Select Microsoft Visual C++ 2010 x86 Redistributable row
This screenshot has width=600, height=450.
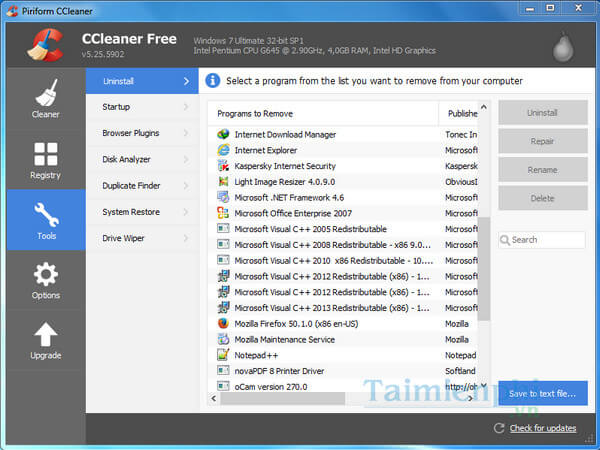pyautogui.click(x=343, y=261)
